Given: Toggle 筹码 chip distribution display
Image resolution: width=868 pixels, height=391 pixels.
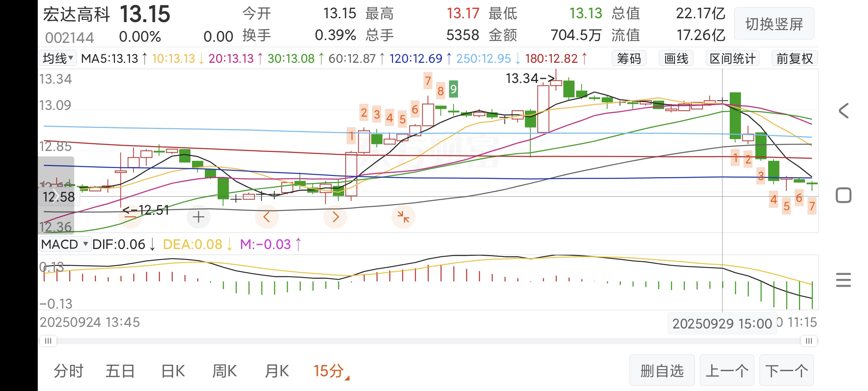Looking at the screenshot, I should coord(629,59).
